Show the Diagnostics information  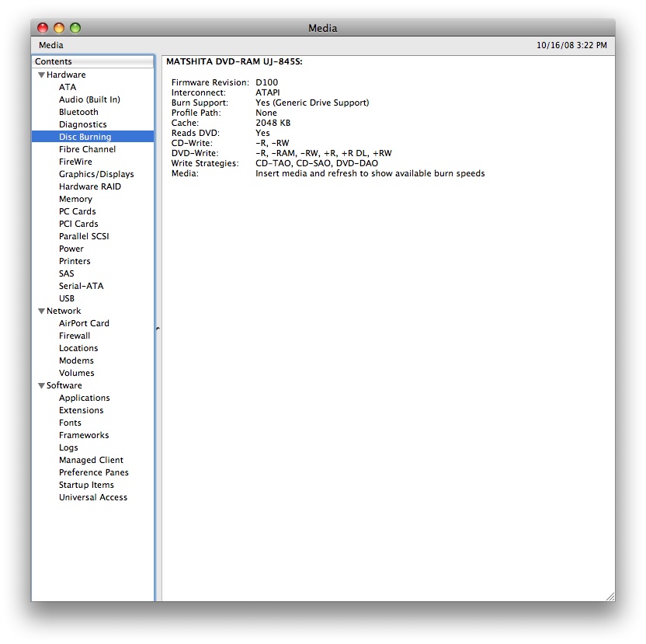pos(83,124)
